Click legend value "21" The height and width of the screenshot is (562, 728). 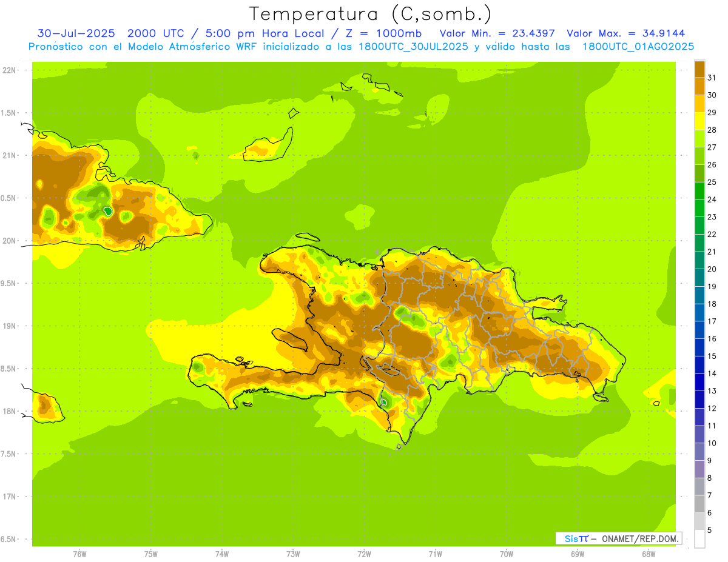pyautogui.click(x=712, y=252)
